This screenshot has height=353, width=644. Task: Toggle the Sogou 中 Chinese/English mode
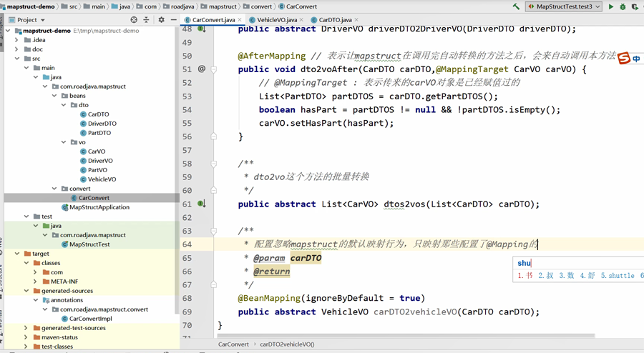[x=636, y=59]
